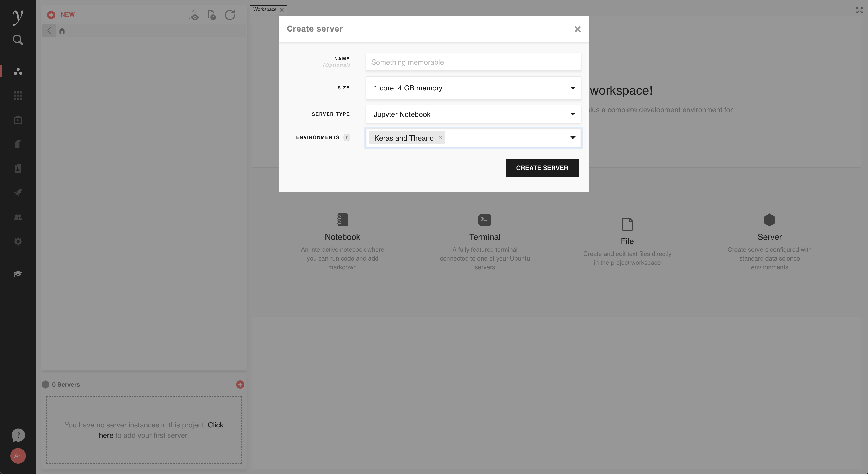This screenshot has width=868, height=474.
Task: Select the Workspace tab
Action: [265, 10]
